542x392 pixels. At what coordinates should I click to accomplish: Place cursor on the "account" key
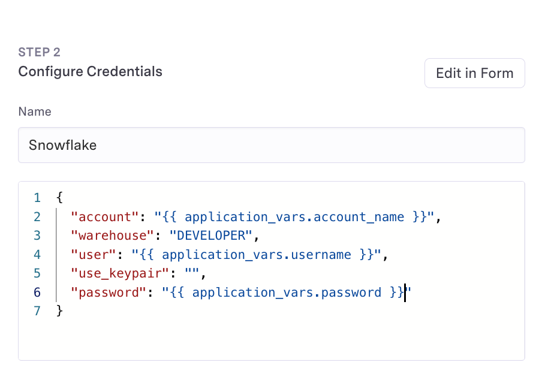coord(105,217)
